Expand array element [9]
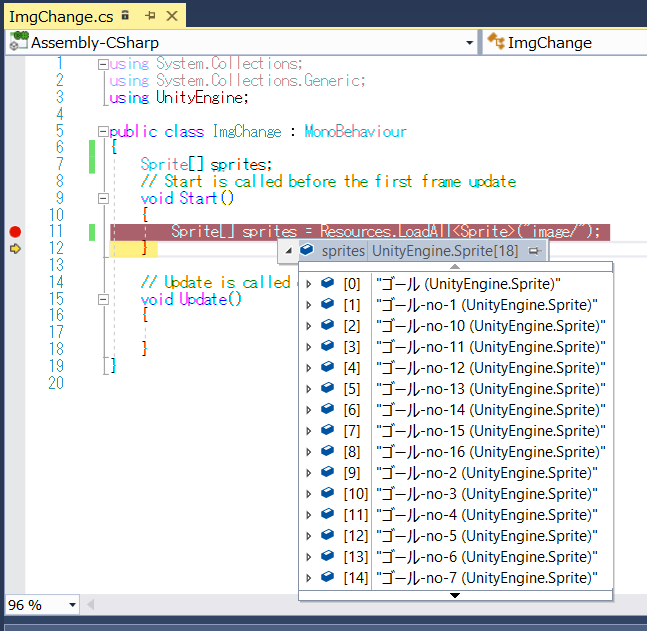The height and width of the screenshot is (631, 647). tap(308, 473)
